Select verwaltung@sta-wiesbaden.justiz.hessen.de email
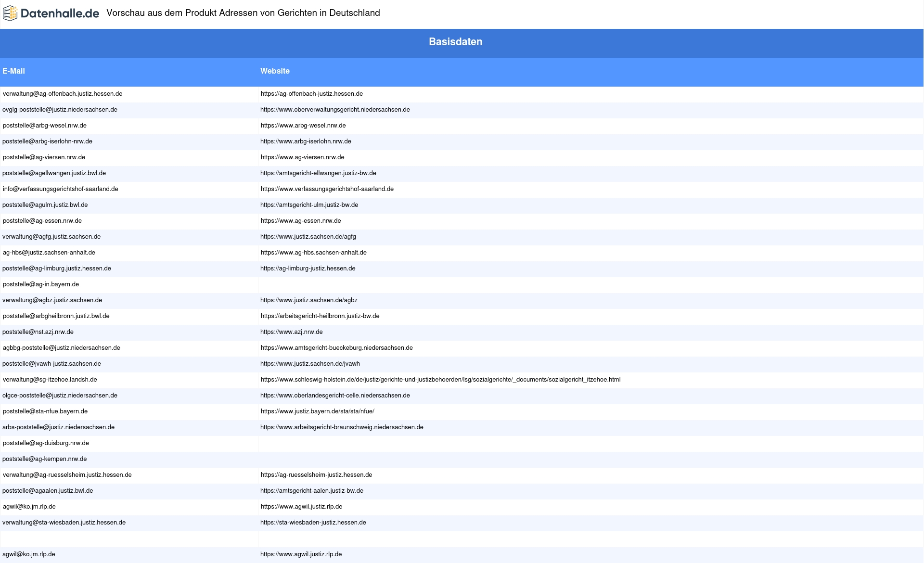This screenshot has width=924, height=563. [64, 523]
